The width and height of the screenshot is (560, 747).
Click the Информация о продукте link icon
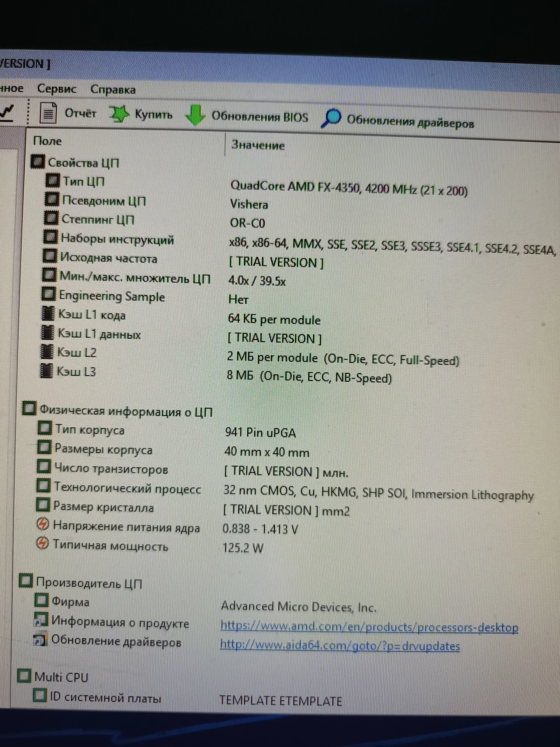click(x=41, y=619)
